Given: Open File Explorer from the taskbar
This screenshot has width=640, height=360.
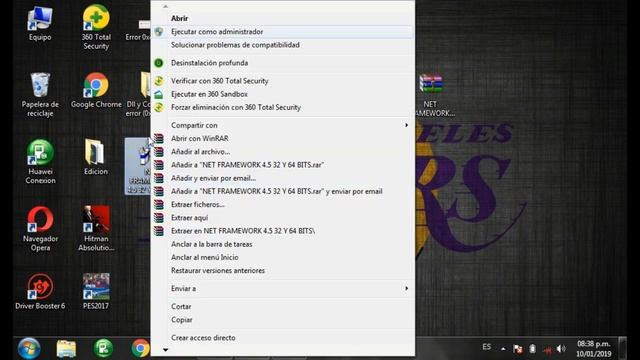Looking at the screenshot, I should pos(66,349).
